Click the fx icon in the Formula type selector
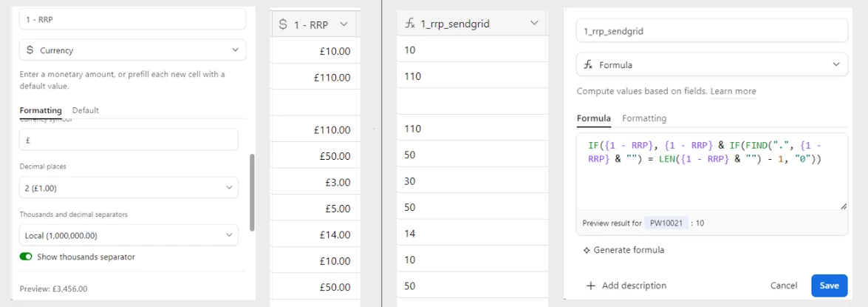The height and width of the screenshot is (307, 868). (x=589, y=65)
